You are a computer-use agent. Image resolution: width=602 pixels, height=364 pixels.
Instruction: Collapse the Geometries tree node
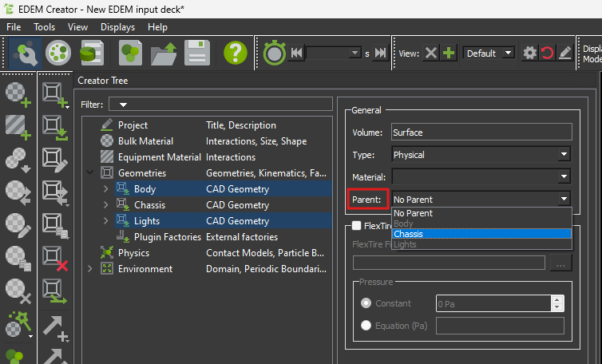pos(90,172)
